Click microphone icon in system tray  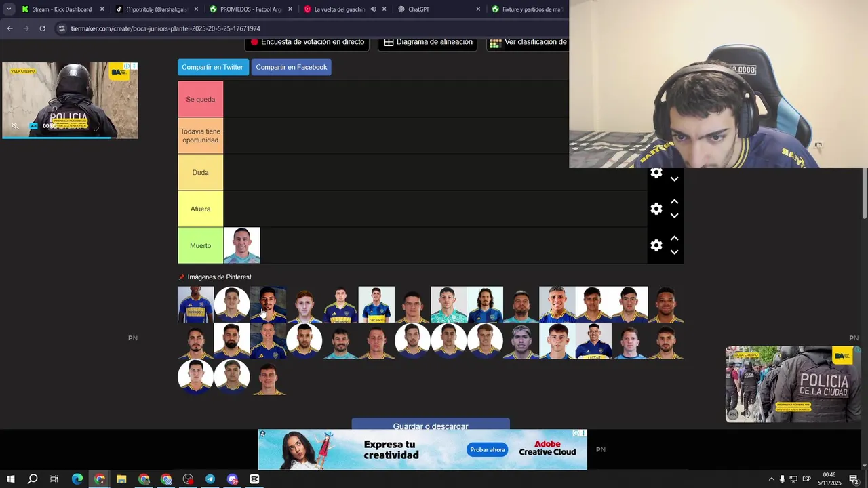tap(782, 479)
